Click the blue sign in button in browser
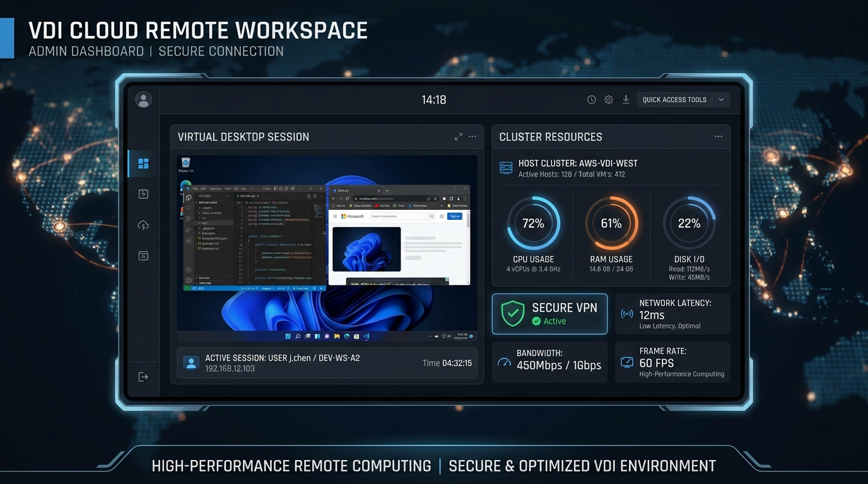 (454, 216)
